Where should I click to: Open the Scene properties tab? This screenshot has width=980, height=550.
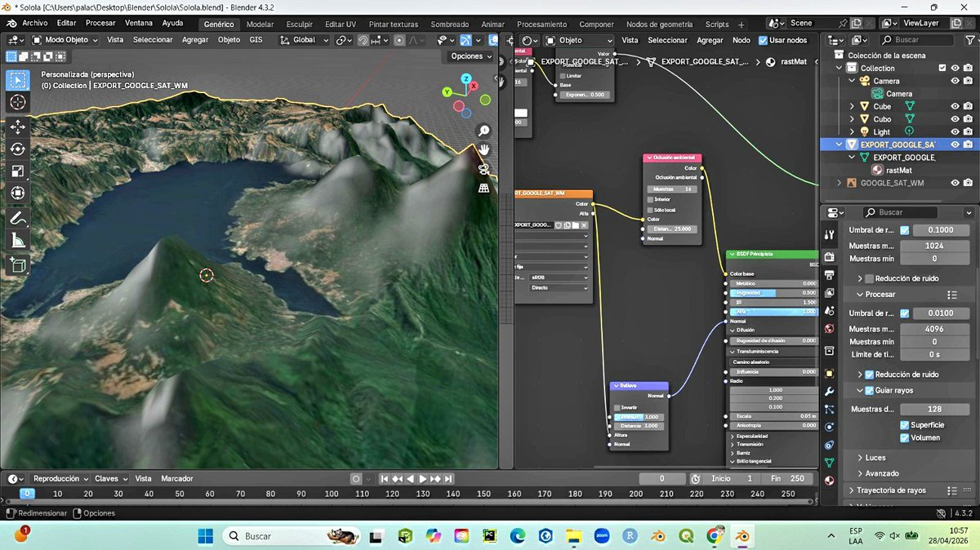[x=830, y=311]
